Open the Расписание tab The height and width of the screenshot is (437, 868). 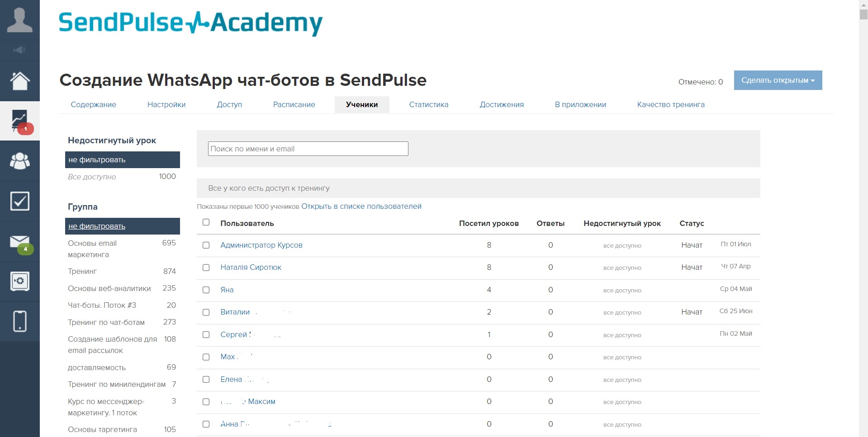tap(294, 104)
